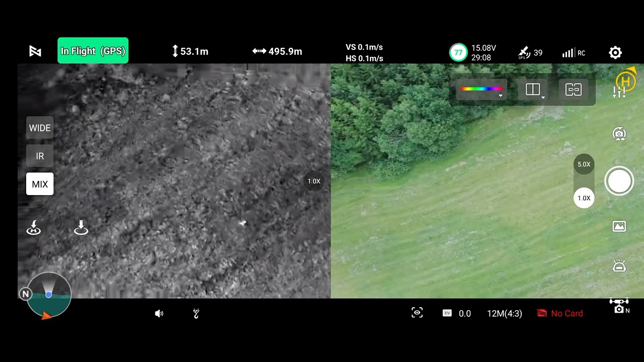Open settings gear icon
Screen dimensions: 644x362
click(615, 52)
